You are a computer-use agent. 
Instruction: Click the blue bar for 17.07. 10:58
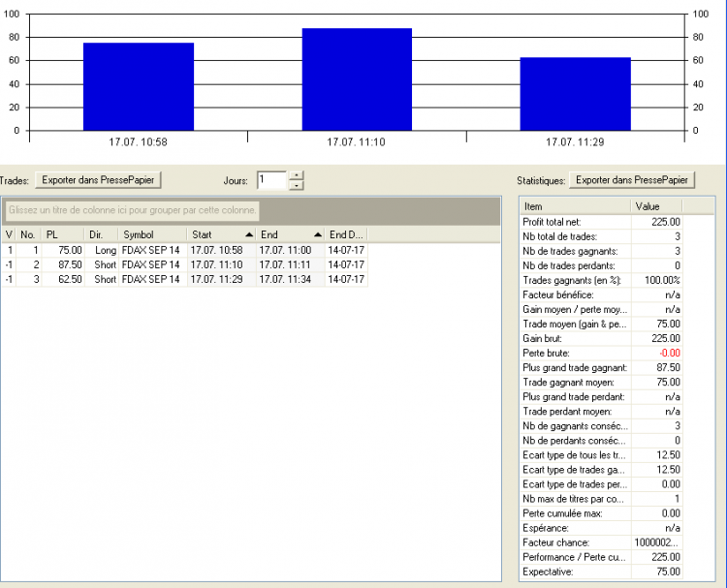(139, 86)
